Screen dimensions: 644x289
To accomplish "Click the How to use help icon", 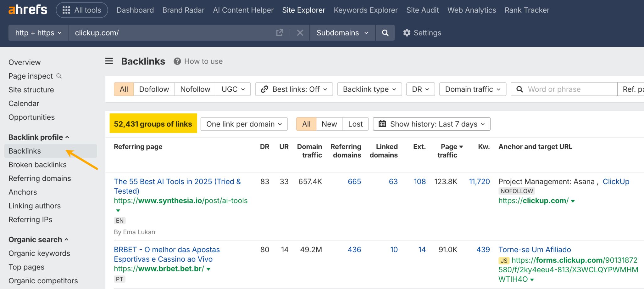I will pos(177,61).
